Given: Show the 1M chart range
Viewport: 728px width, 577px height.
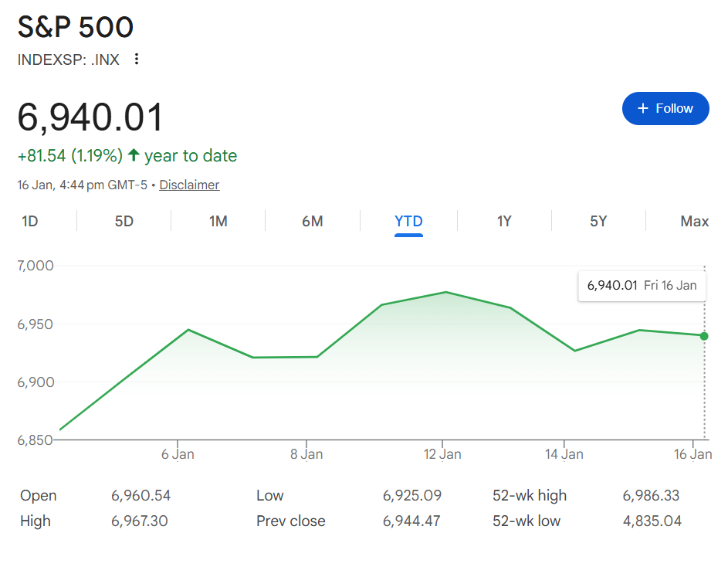Looking at the screenshot, I should click(x=218, y=222).
